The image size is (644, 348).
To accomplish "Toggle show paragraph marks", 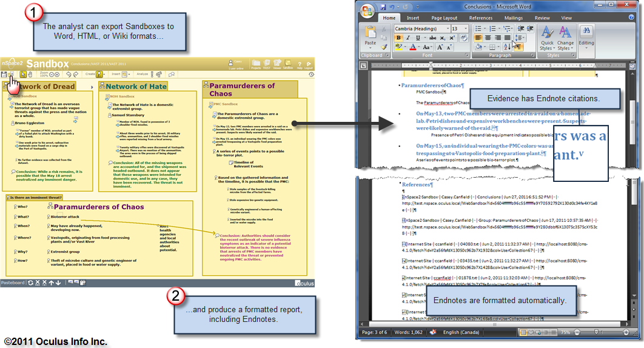I will coord(518,47).
